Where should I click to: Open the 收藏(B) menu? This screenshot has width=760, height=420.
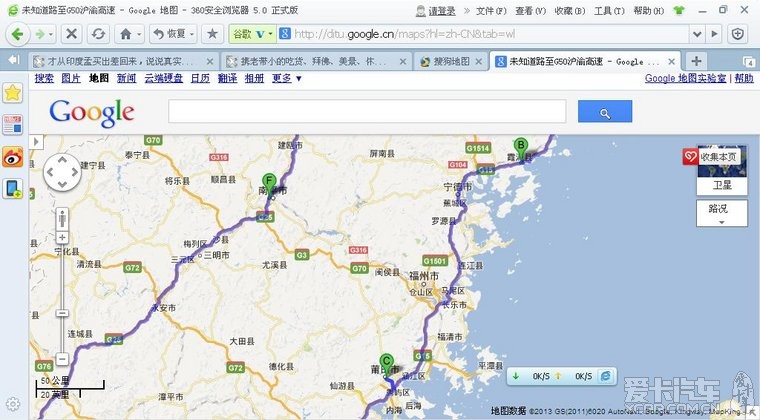pyautogui.click(x=570, y=10)
